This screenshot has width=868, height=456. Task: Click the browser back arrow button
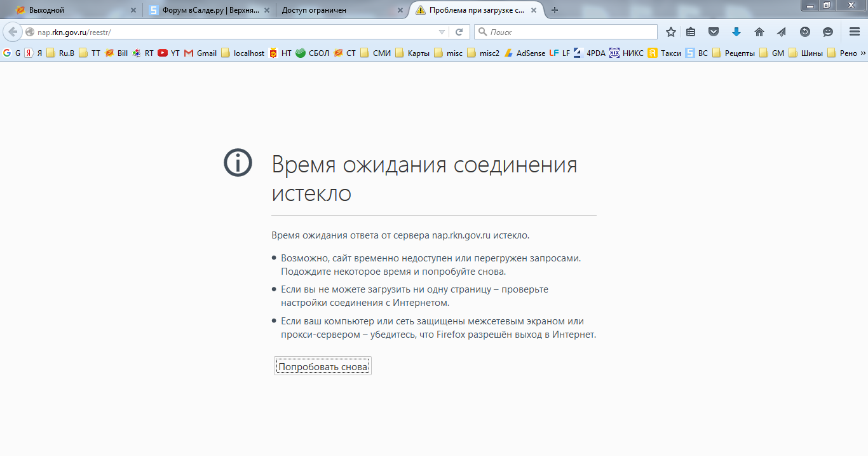[13, 32]
